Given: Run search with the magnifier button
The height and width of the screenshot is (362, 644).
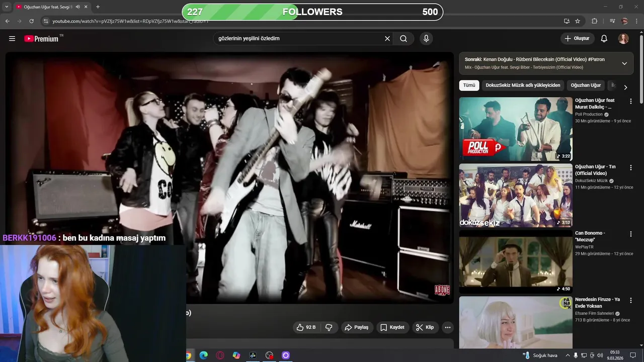Looking at the screenshot, I should (404, 39).
